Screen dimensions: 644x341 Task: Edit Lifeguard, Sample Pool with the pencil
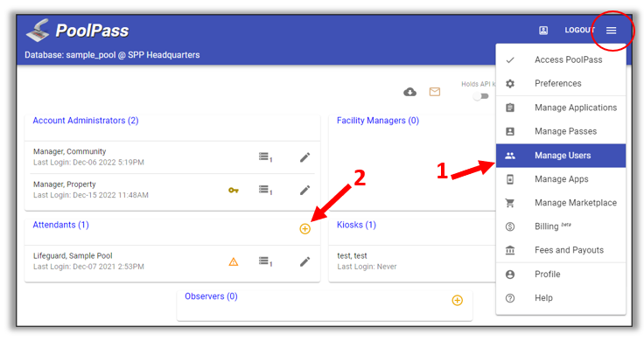pos(304,261)
